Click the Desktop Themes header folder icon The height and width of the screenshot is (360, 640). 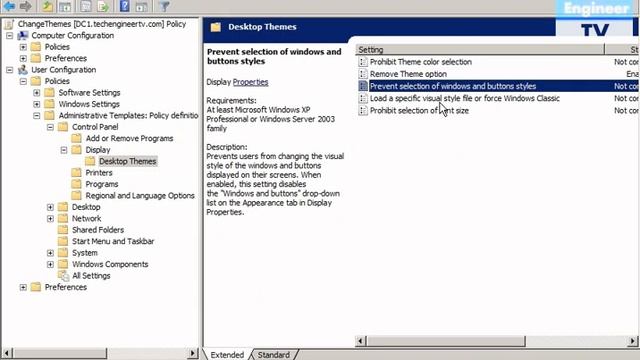tap(216, 27)
